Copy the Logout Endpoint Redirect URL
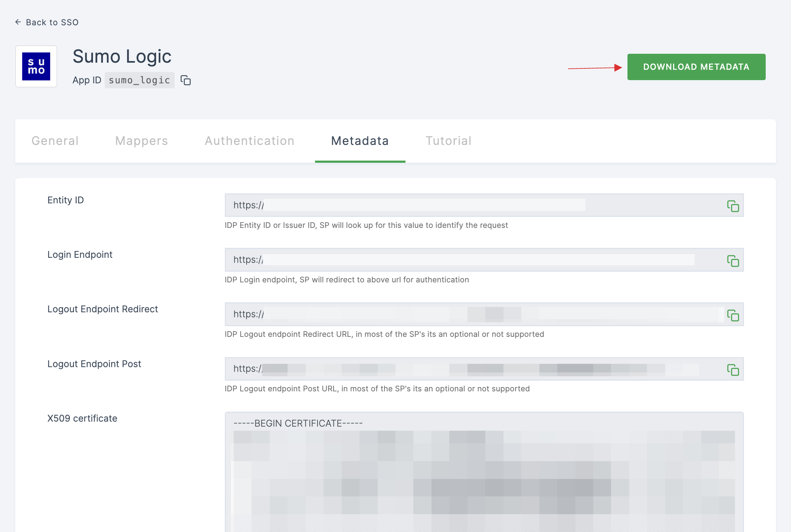This screenshot has height=532, width=791. tap(733, 315)
